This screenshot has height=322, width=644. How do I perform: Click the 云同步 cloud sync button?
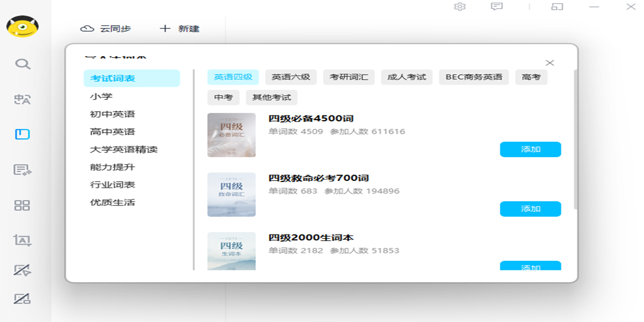click(x=106, y=29)
